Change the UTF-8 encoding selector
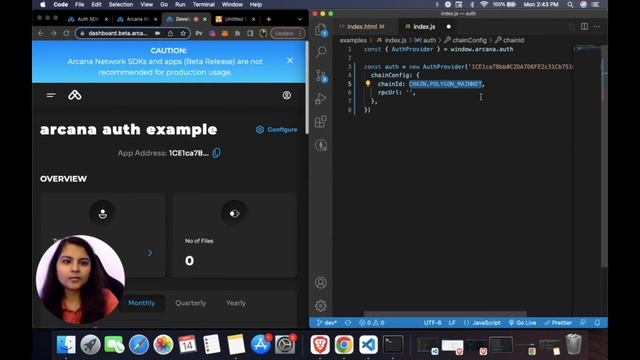Viewport: 640px width, 360px height. 432,322
